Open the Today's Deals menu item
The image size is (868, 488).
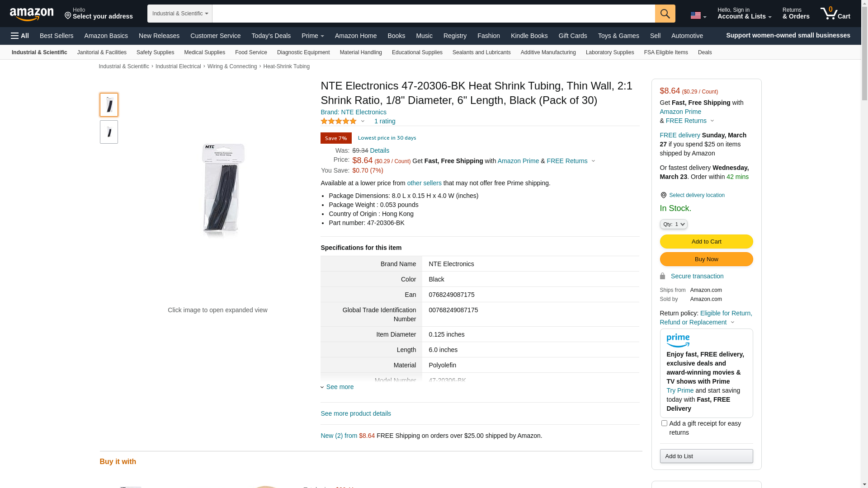click(x=271, y=36)
